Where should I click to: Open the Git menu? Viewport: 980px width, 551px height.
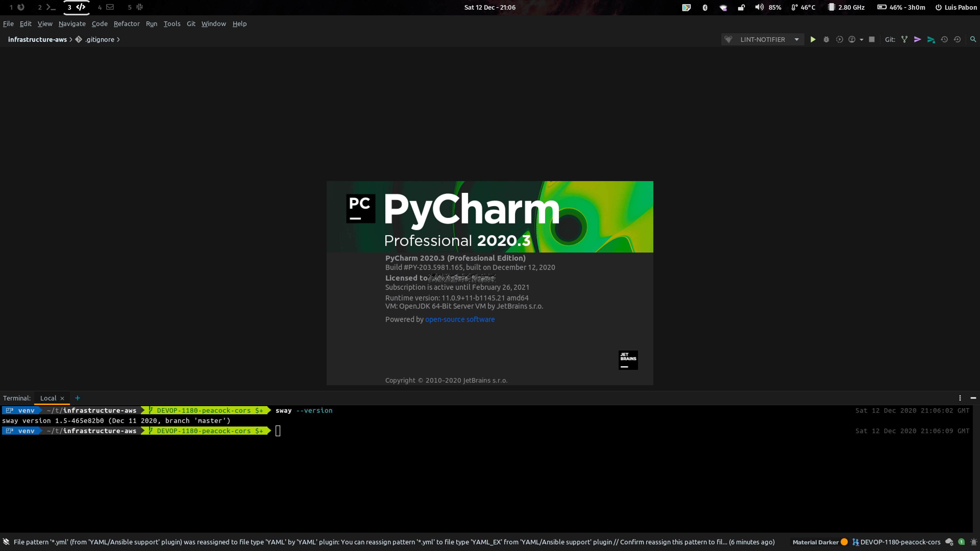[191, 23]
